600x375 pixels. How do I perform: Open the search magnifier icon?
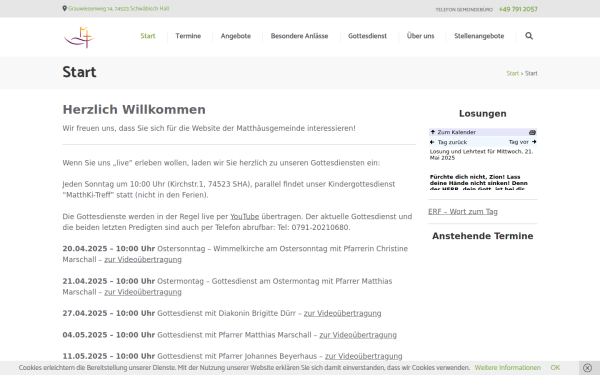tap(529, 36)
